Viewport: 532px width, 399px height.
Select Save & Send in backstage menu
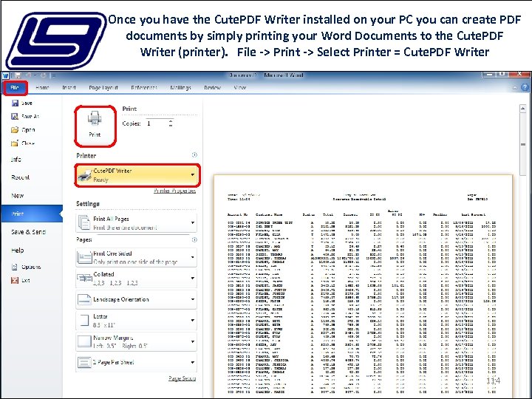pos(28,232)
